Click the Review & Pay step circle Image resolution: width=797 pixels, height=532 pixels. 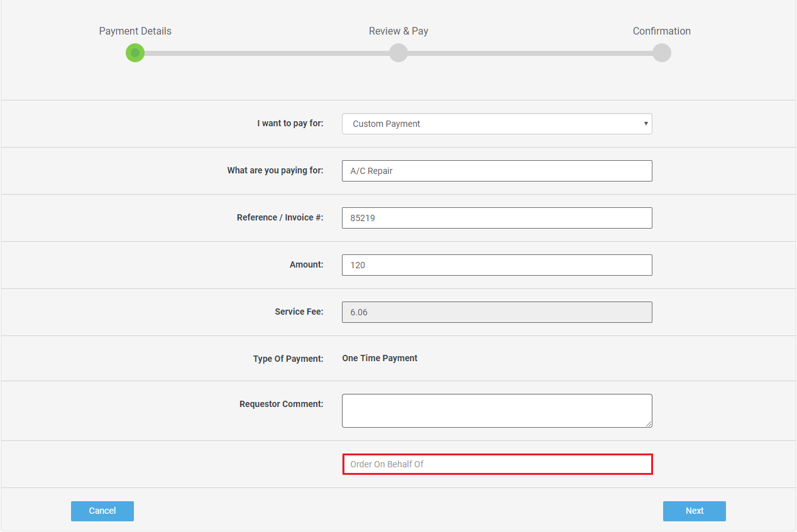click(x=398, y=53)
